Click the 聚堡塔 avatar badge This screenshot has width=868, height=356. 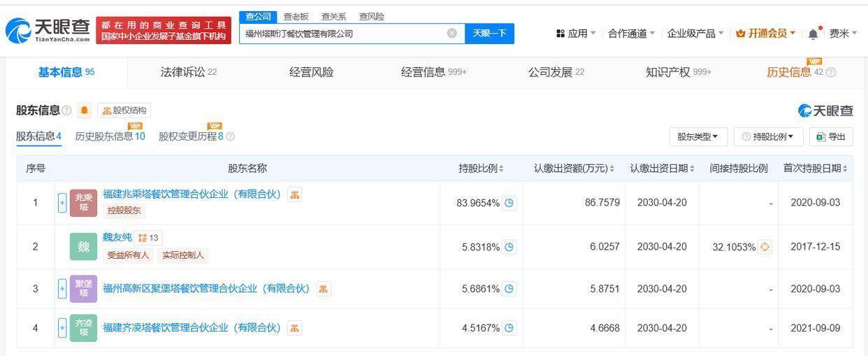pyautogui.click(x=83, y=289)
